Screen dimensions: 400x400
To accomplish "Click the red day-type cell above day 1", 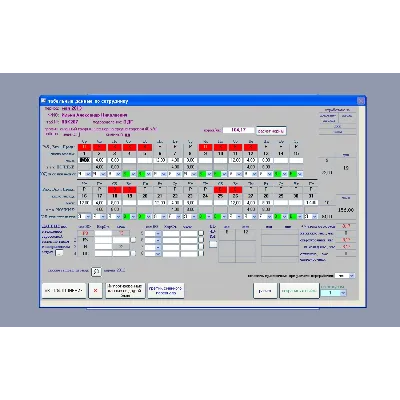I will click(84, 147).
